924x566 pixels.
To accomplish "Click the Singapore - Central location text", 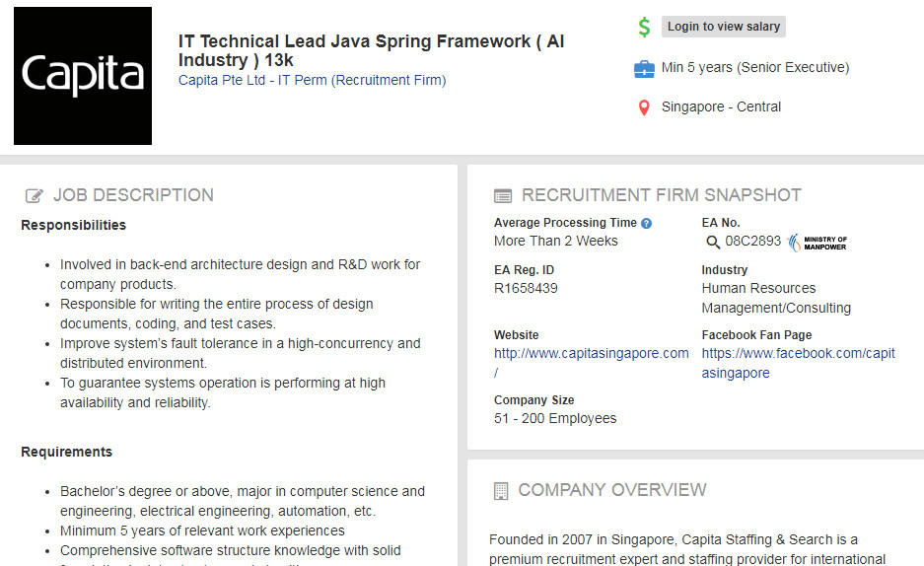I will pos(721,106).
